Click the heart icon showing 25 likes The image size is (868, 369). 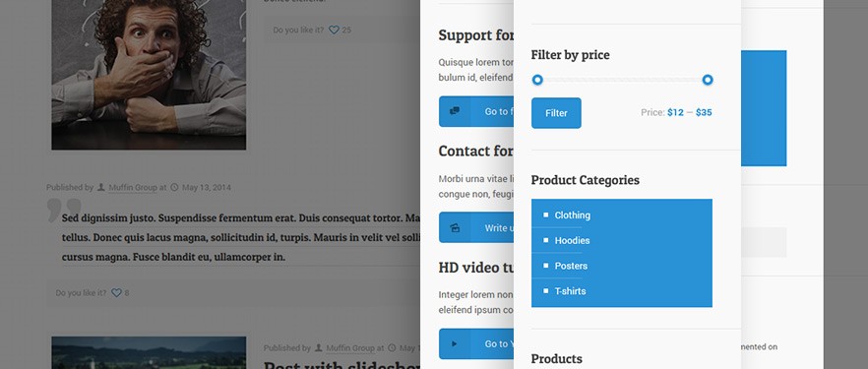pyautogui.click(x=334, y=30)
